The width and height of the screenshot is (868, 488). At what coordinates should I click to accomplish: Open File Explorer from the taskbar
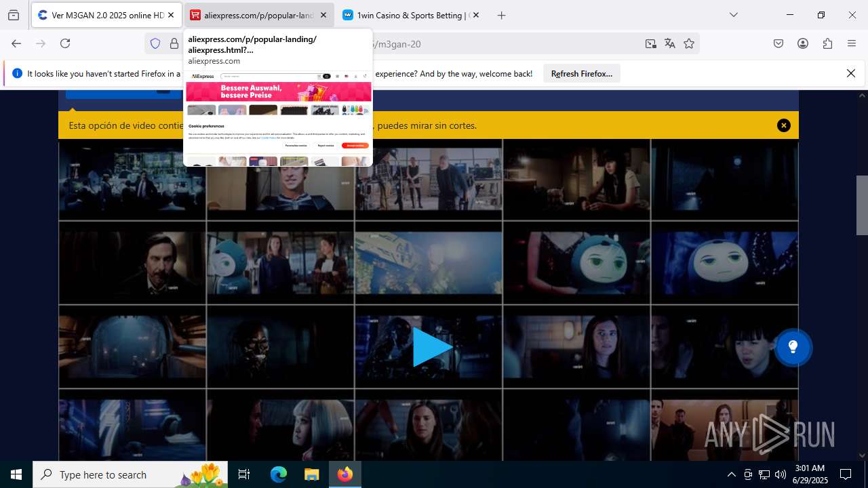(311, 474)
